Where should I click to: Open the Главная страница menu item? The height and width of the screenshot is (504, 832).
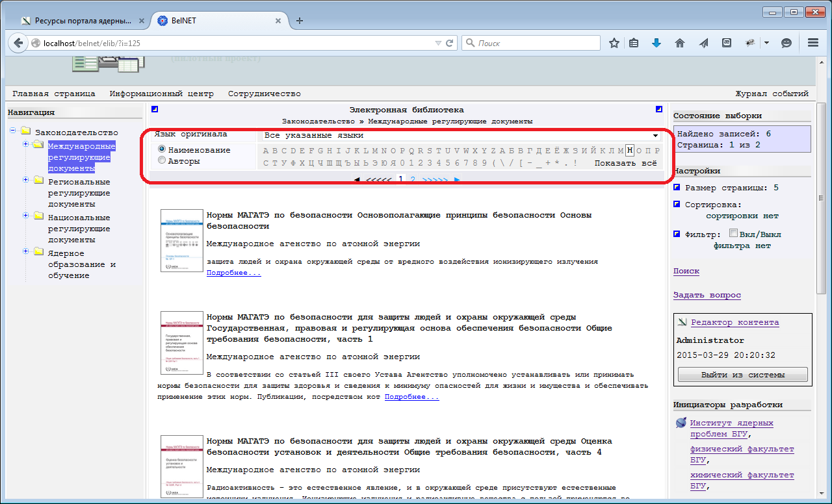(x=54, y=94)
